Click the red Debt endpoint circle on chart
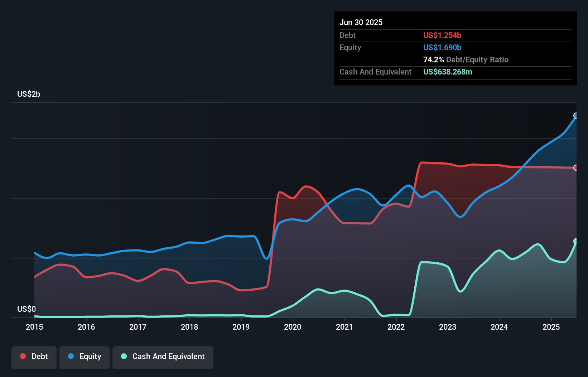The width and height of the screenshot is (588, 377). click(x=576, y=167)
